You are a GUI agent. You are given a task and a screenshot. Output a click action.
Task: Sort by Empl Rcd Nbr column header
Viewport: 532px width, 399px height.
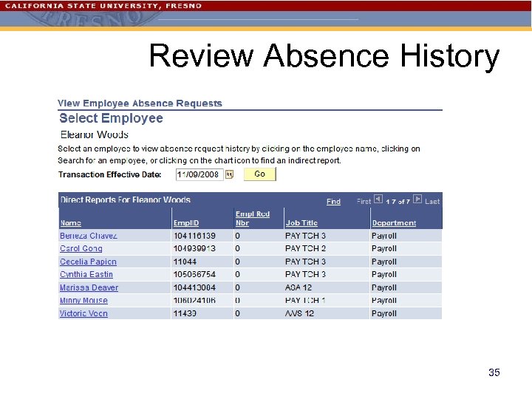(253, 219)
